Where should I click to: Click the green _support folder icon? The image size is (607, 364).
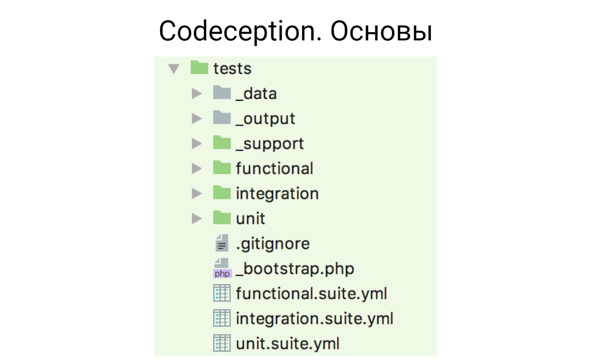click(222, 143)
